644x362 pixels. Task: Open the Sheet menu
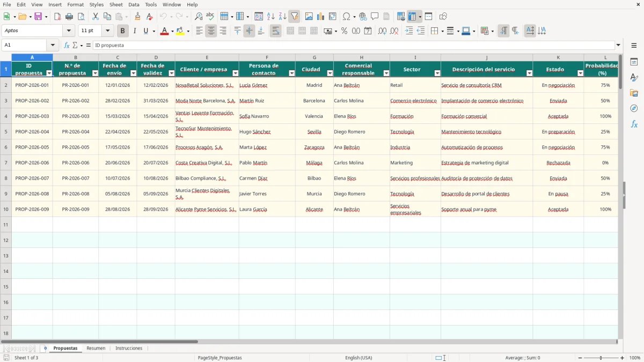[x=116, y=4]
